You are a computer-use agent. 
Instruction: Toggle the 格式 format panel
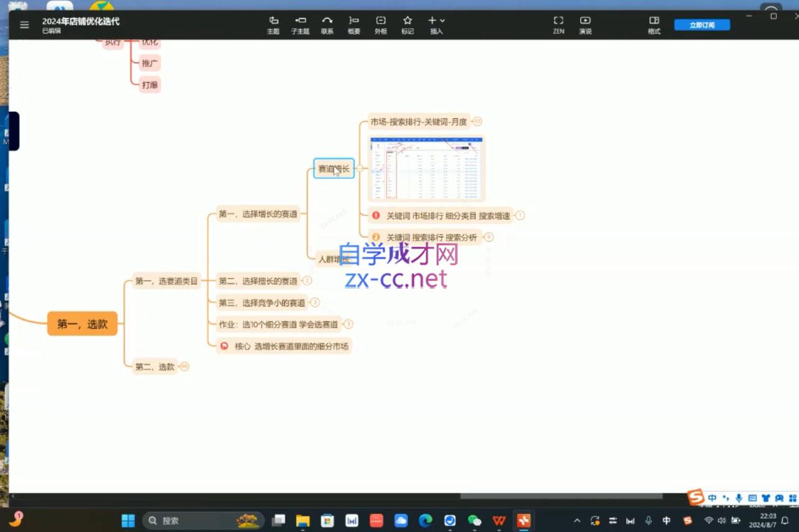click(x=654, y=25)
